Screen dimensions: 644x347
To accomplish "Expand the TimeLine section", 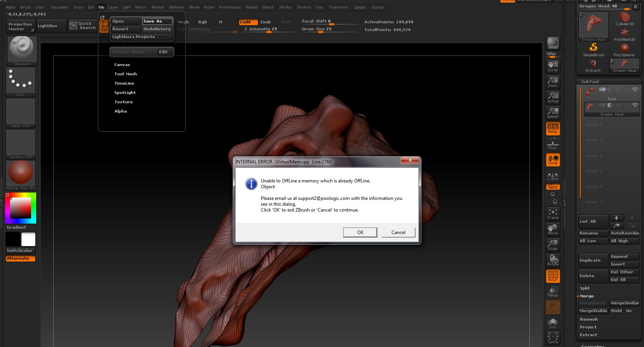I will point(124,83).
